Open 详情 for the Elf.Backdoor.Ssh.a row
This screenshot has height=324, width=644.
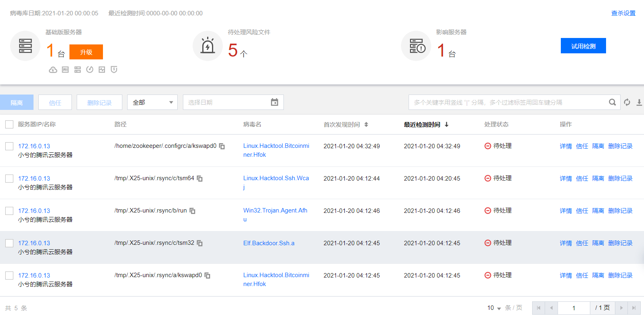[566, 243]
